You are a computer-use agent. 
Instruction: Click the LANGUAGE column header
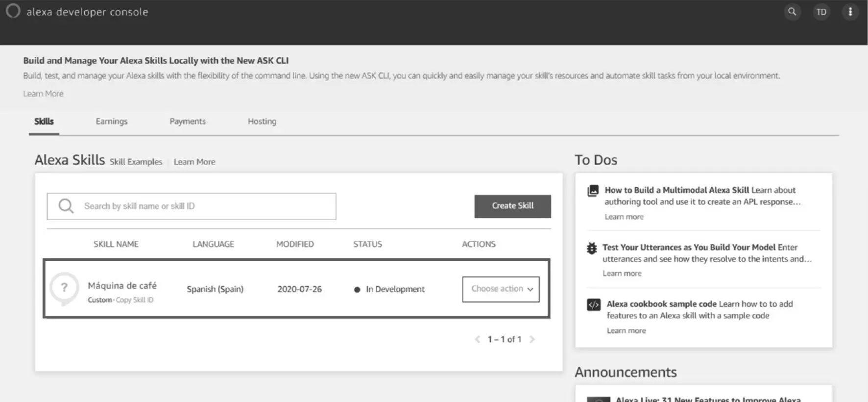point(213,244)
